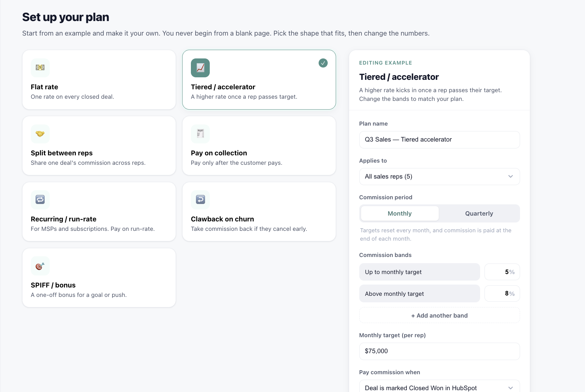Click the 'EDITING EXAMPLE' label
This screenshot has height=392, width=585.
pyautogui.click(x=385, y=63)
